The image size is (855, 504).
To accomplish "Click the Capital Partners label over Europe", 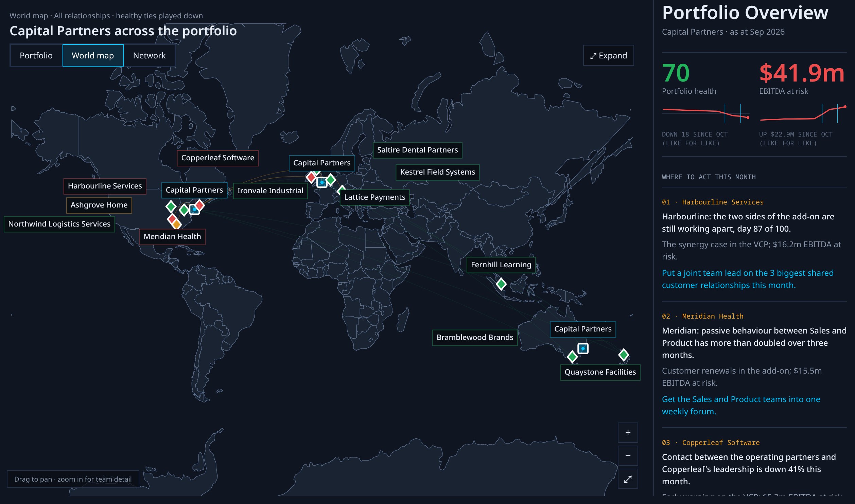I will [321, 163].
